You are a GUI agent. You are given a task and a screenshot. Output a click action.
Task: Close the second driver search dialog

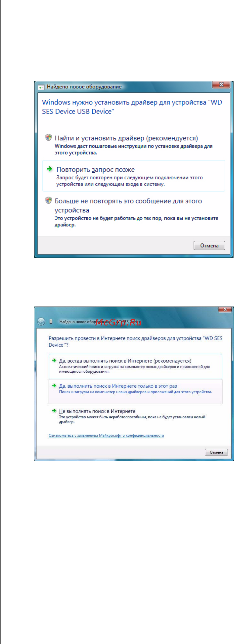point(225,310)
